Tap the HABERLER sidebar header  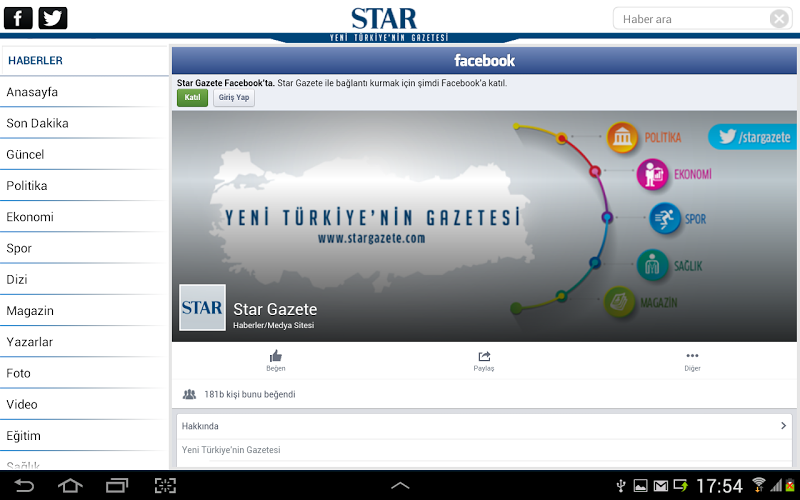[x=84, y=61]
